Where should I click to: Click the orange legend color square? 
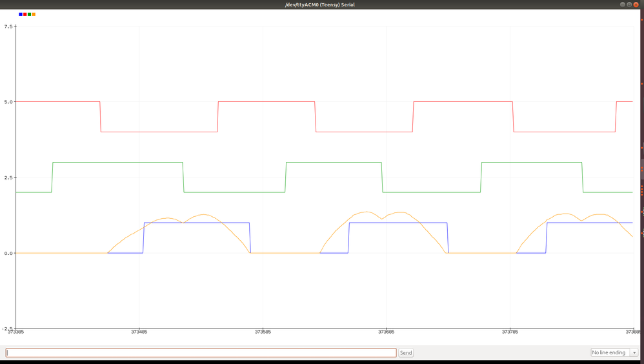click(x=34, y=14)
